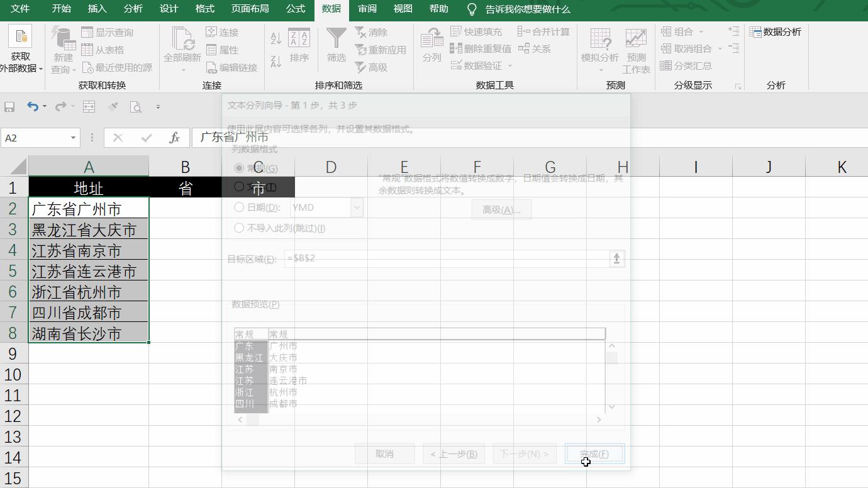Click the data preview vertical scrollbar
Screen dimensions: 868x488
tap(611, 375)
